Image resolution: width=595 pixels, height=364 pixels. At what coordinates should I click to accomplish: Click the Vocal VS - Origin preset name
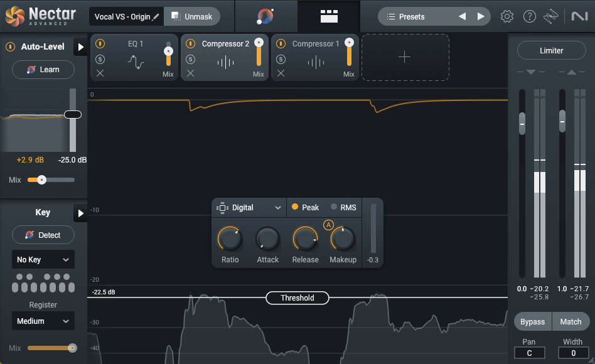coord(122,17)
